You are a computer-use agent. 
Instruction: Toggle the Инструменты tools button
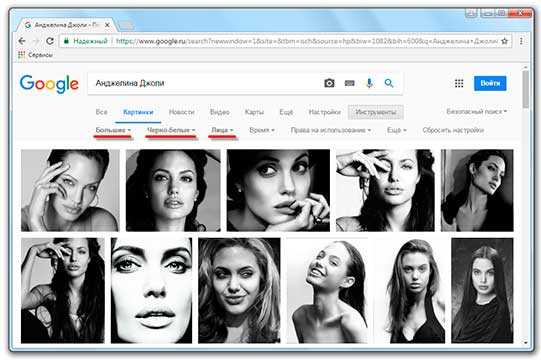(376, 112)
